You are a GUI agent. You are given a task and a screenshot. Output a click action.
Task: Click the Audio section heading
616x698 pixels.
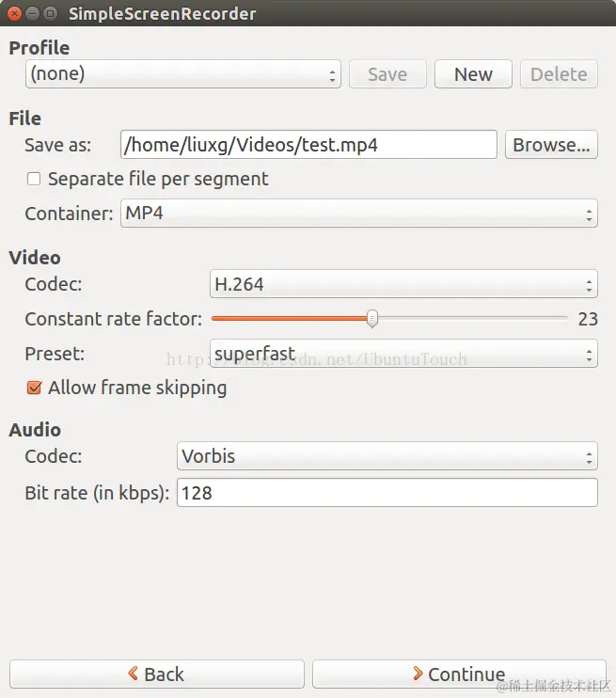click(35, 430)
